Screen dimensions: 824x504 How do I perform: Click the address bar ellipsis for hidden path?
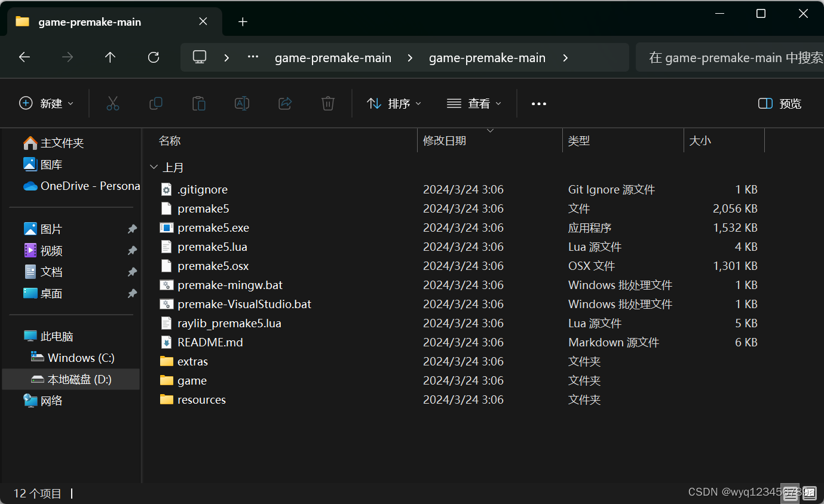[253, 57]
